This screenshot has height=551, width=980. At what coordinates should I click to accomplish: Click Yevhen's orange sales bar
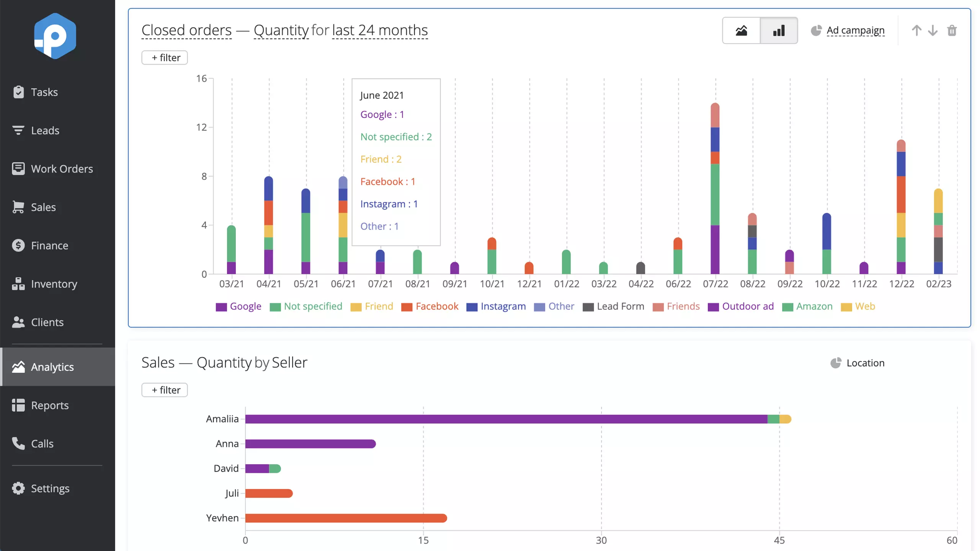[x=346, y=518]
